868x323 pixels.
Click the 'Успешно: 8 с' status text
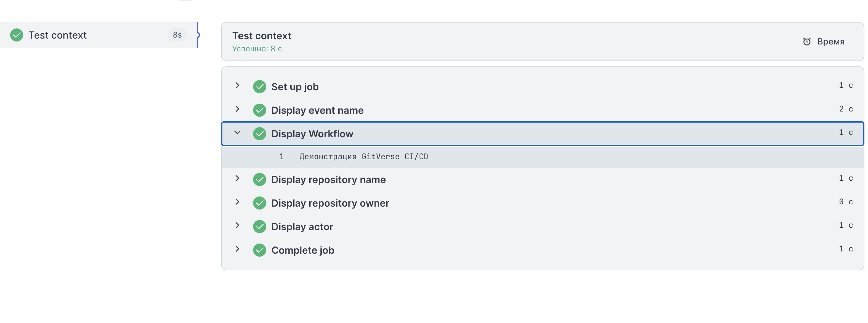click(257, 49)
